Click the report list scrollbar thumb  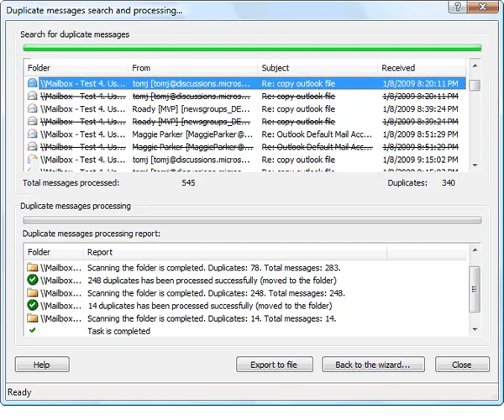[475, 289]
